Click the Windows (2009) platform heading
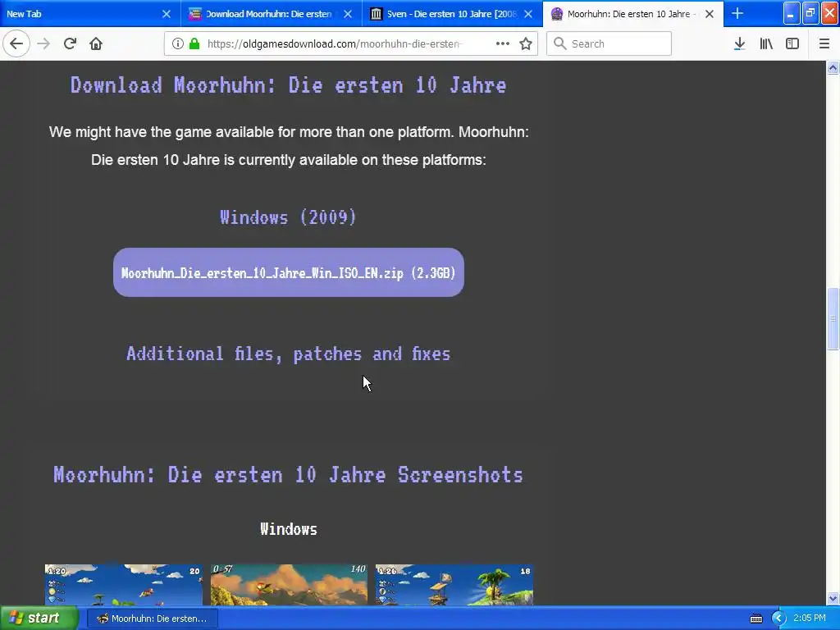Screen dimensions: 840x630 (288, 217)
